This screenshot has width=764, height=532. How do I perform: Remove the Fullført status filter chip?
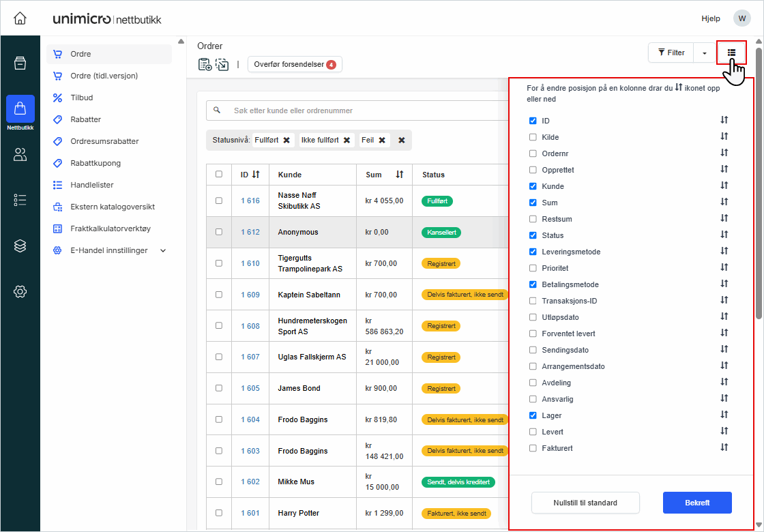tap(286, 140)
